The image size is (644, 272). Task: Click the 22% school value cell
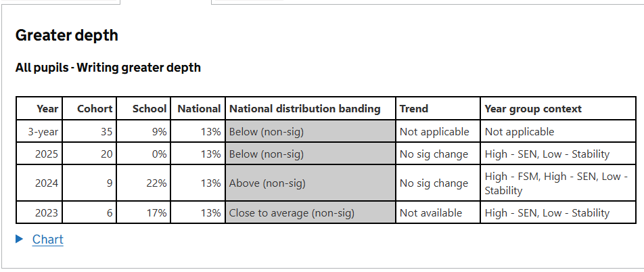(156, 183)
